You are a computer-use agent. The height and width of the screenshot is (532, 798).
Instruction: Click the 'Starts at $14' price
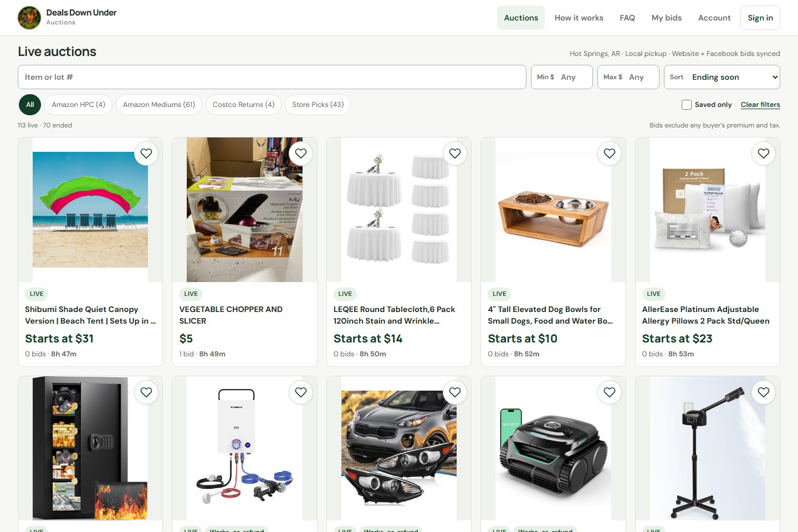pos(368,339)
